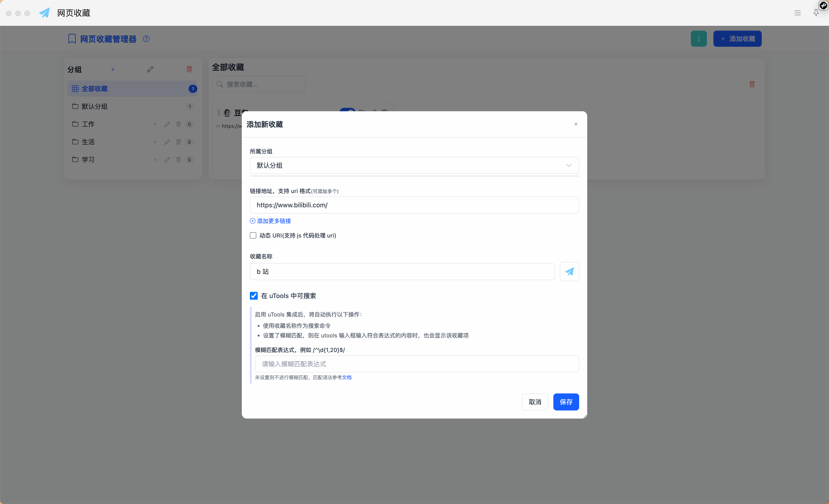The width and height of the screenshot is (829, 504).
Task: Open the hamburger menu in title bar
Action: coord(797,13)
